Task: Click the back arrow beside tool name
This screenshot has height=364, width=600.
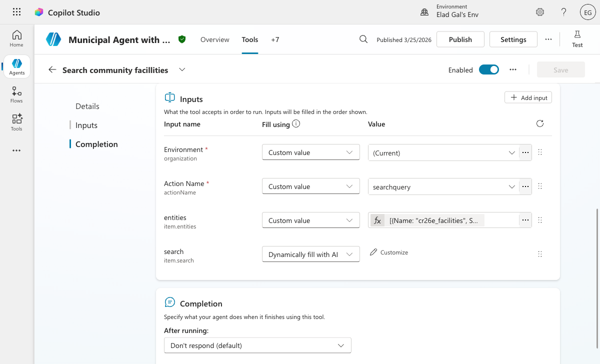Action: [x=52, y=70]
